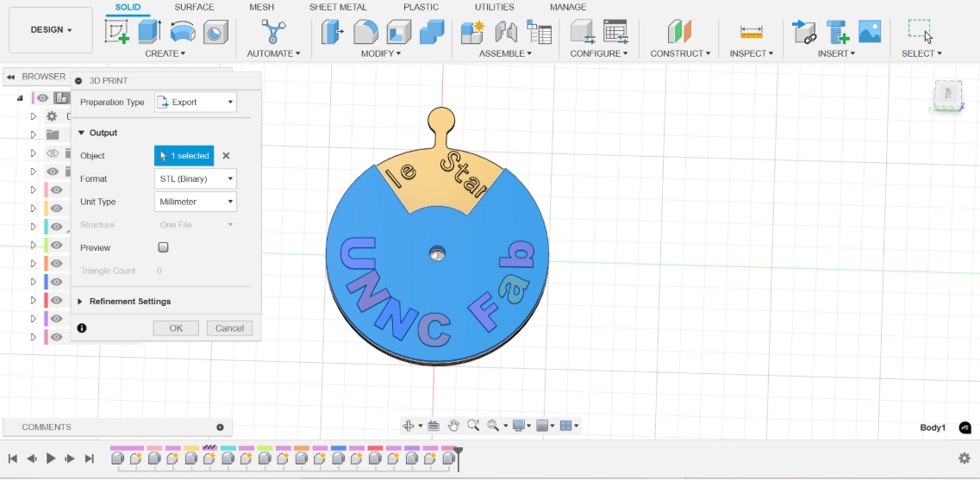This screenshot has width=980, height=480.
Task: Switch to the MANAGE tab
Action: (x=568, y=8)
